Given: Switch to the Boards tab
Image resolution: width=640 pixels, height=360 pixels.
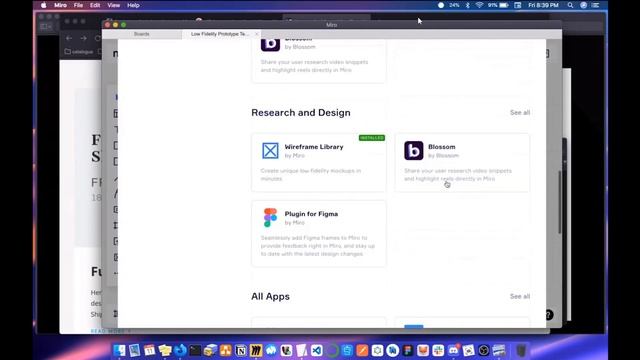Looking at the screenshot, I should click(142, 34).
